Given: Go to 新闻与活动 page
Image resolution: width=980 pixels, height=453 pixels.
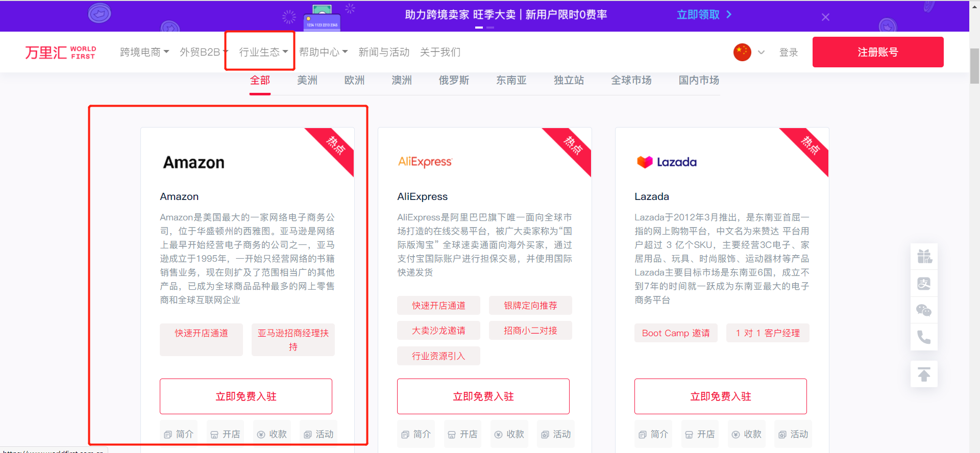Looking at the screenshot, I should coord(384,52).
